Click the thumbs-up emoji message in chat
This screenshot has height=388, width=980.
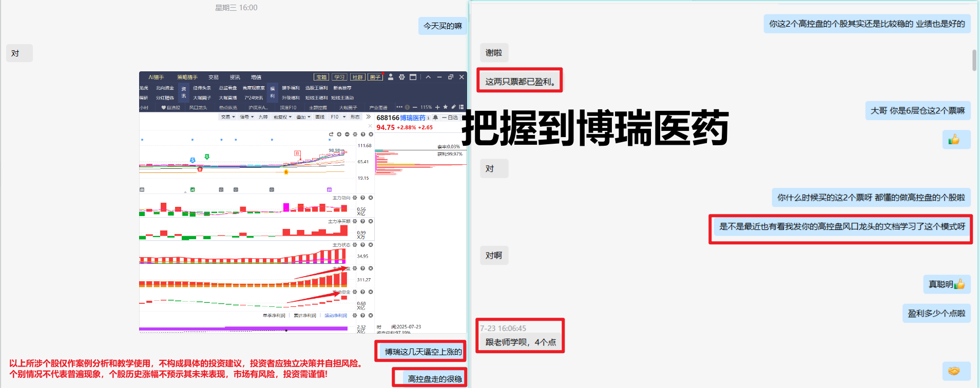tap(956, 140)
